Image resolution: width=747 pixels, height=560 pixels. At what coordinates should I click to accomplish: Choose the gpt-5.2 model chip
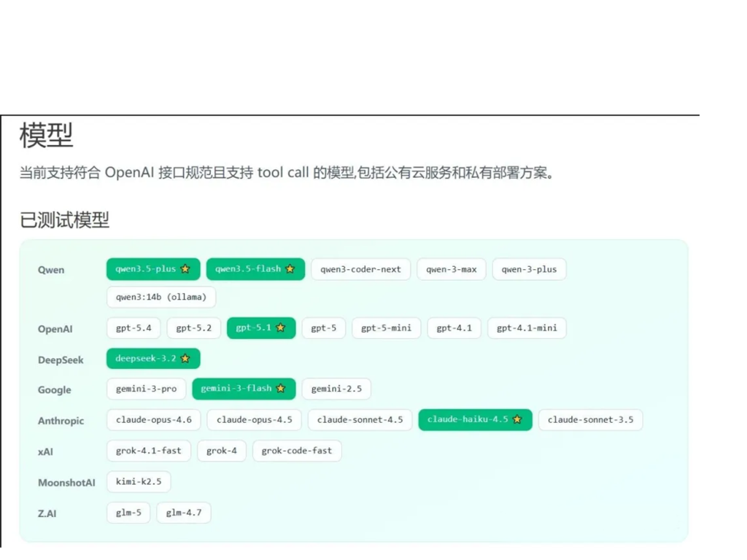(194, 327)
